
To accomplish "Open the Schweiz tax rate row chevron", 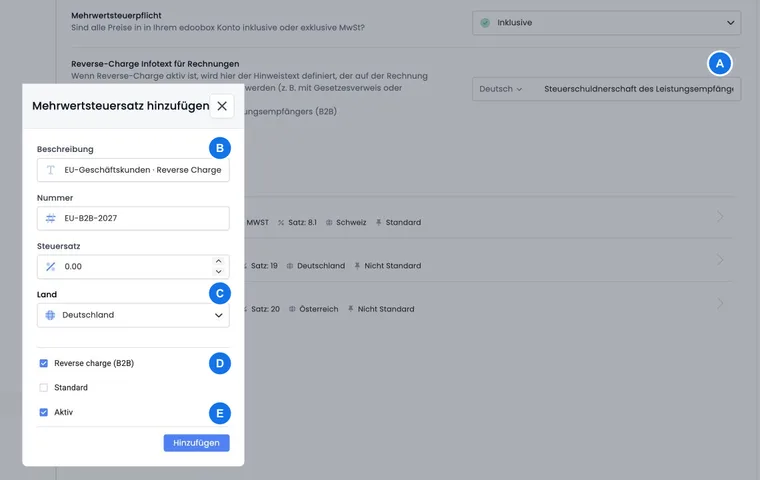I will (720, 217).
